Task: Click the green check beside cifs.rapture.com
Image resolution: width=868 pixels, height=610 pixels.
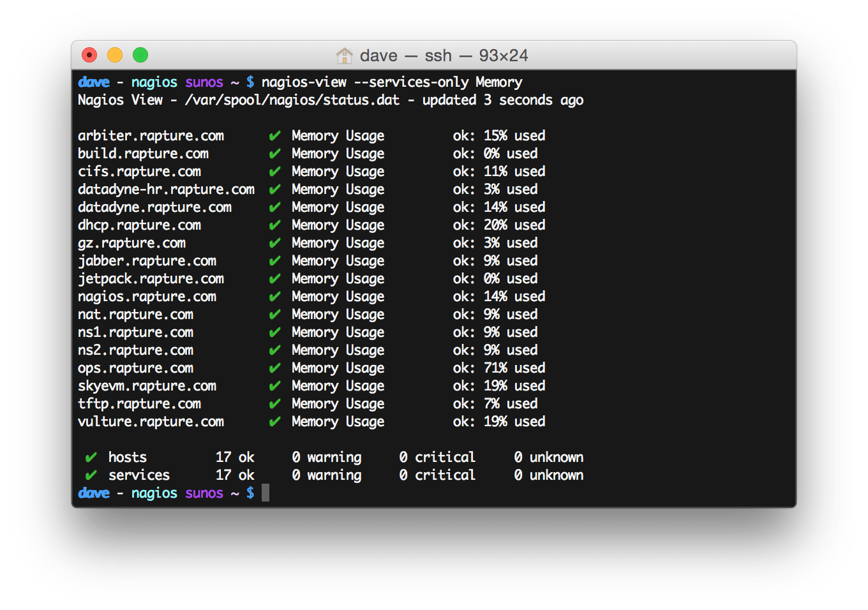Action: coord(275,172)
